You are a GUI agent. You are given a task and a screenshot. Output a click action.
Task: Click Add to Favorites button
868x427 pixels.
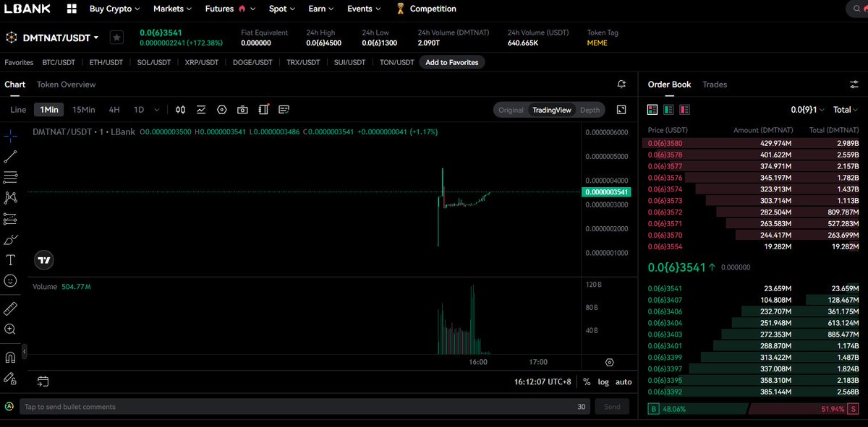click(x=452, y=62)
